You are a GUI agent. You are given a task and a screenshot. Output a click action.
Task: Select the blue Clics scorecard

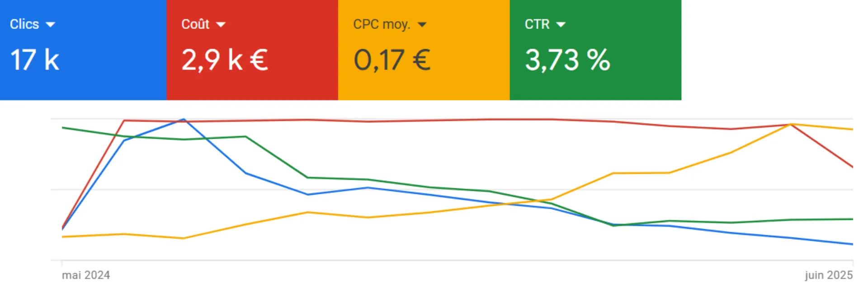pyautogui.click(x=83, y=50)
